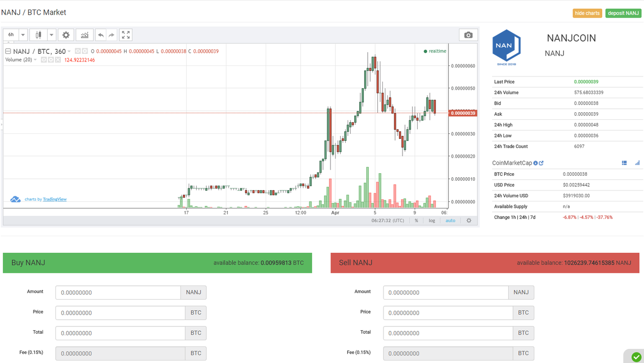
Task: Click the NANJ / BTC Market page heading
Action: [x=34, y=12]
